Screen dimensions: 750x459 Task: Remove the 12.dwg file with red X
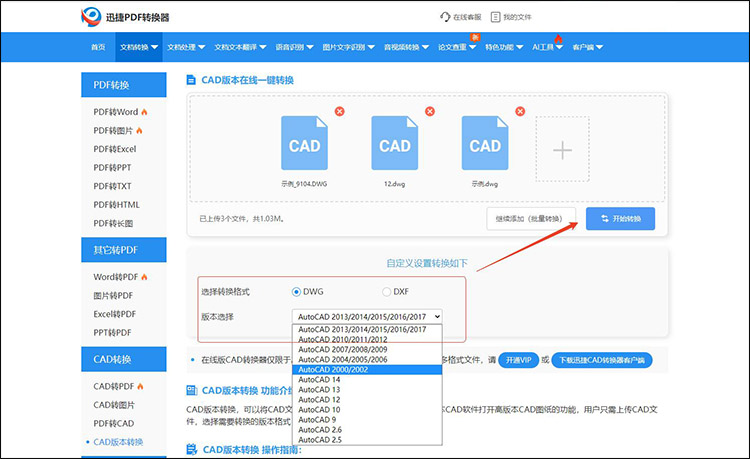(x=430, y=111)
